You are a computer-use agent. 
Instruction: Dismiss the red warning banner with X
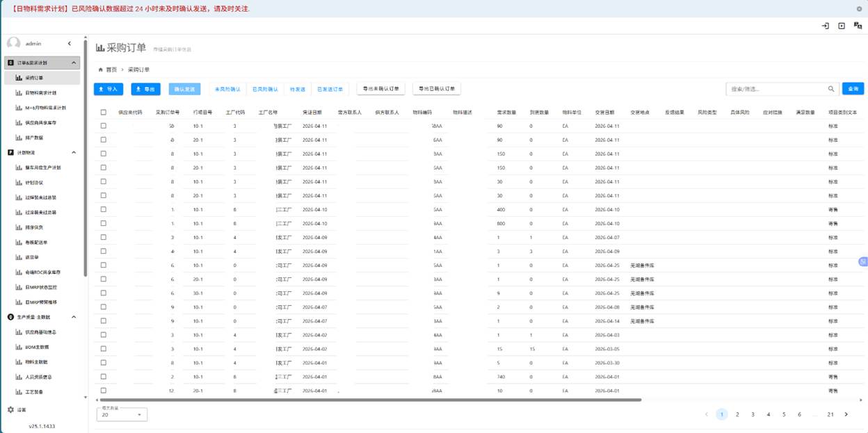[x=859, y=9]
